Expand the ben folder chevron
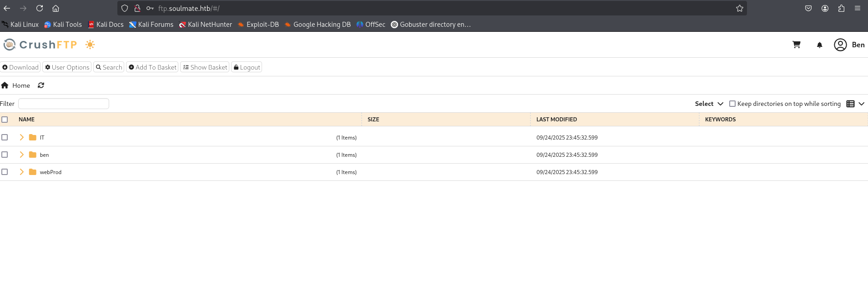Viewport: 868px width, 290px height. (x=21, y=155)
